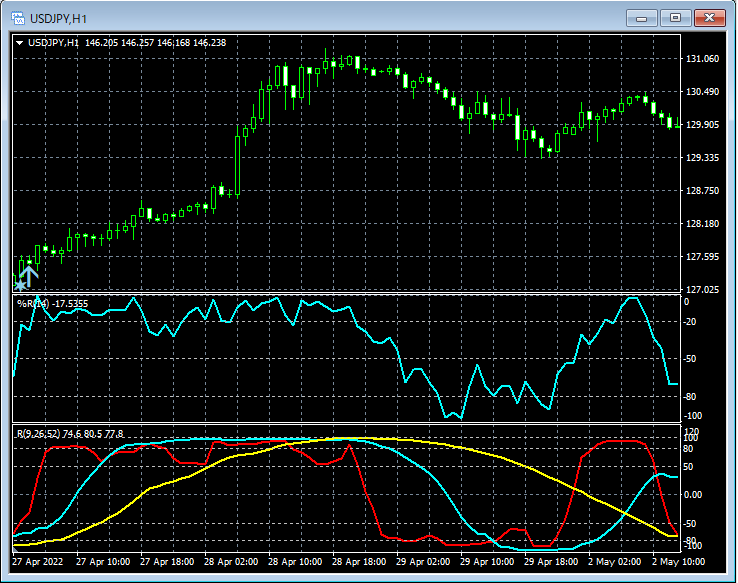Click the 2 May 02:00 time label
Screen dimensions: 738x583
(x=614, y=562)
